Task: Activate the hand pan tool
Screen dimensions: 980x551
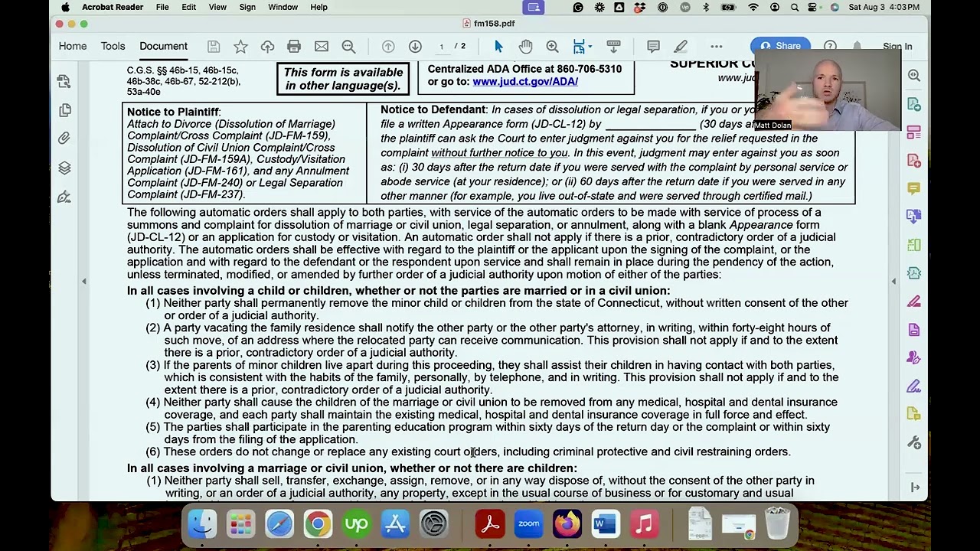Action: [525, 47]
